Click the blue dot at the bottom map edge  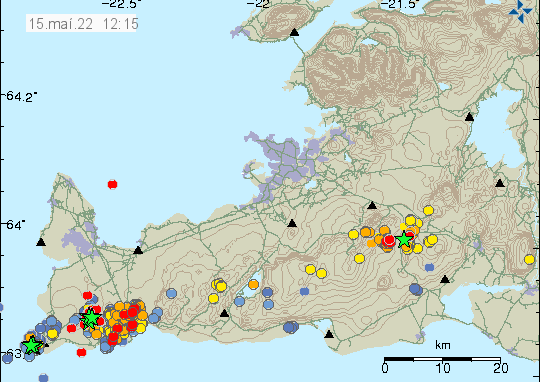(x=43, y=378)
